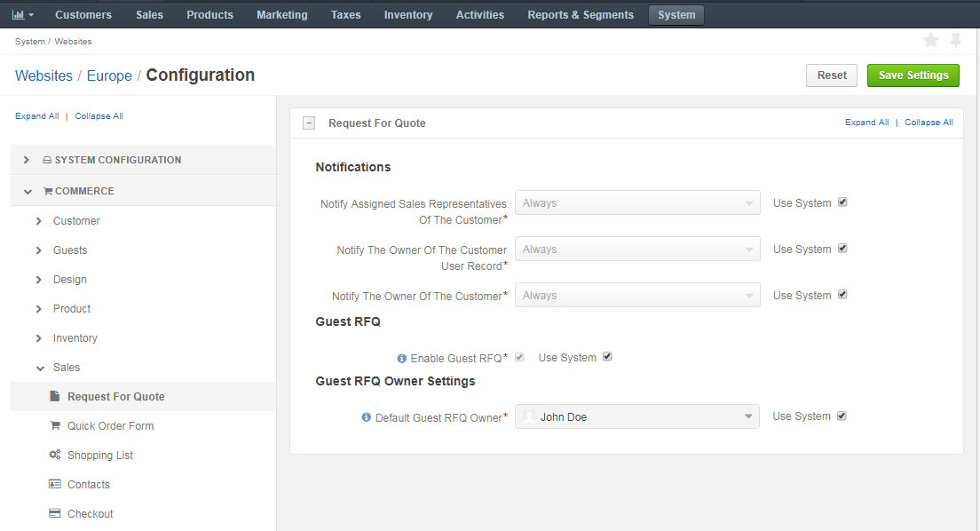Click John Doe avatar icon
Viewport: 980px width, 531px height.
click(529, 416)
